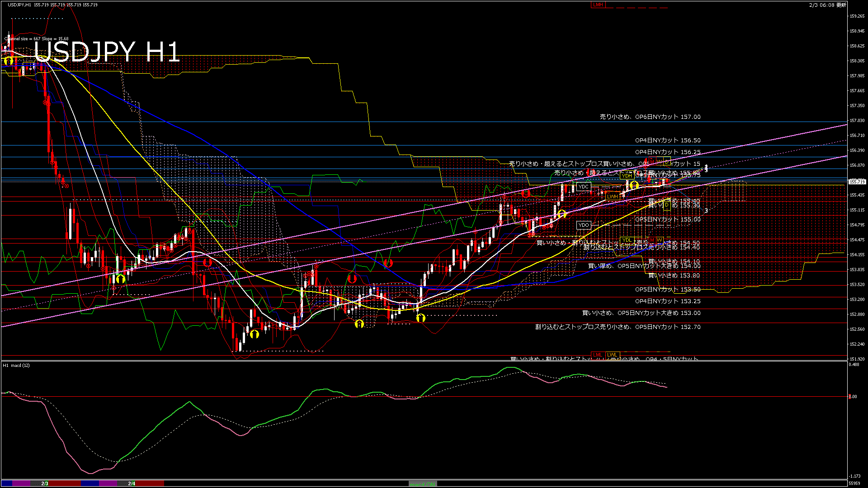Click the YDC label box
Image resolution: width=868 pixels, height=488 pixels.
[x=584, y=187]
